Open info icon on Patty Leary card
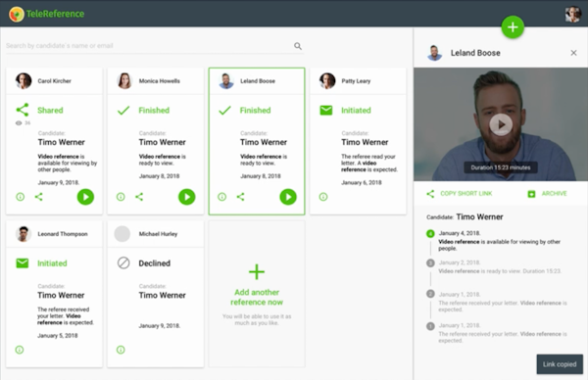The height and width of the screenshot is (380, 588). click(323, 197)
